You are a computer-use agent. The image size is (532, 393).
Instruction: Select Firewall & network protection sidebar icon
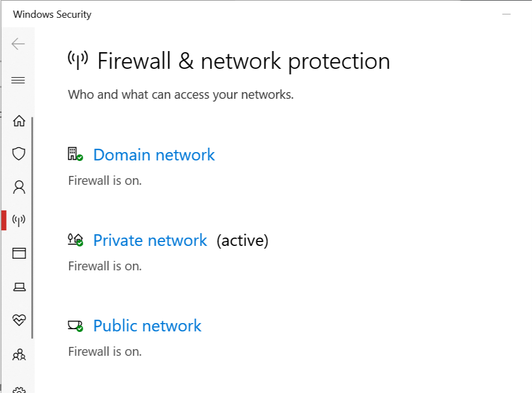(19, 220)
